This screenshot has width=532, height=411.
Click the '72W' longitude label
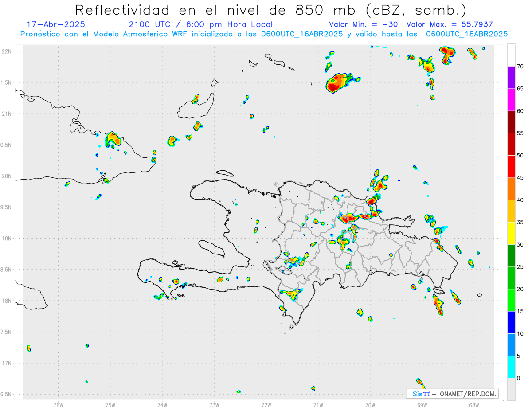(266, 404)
